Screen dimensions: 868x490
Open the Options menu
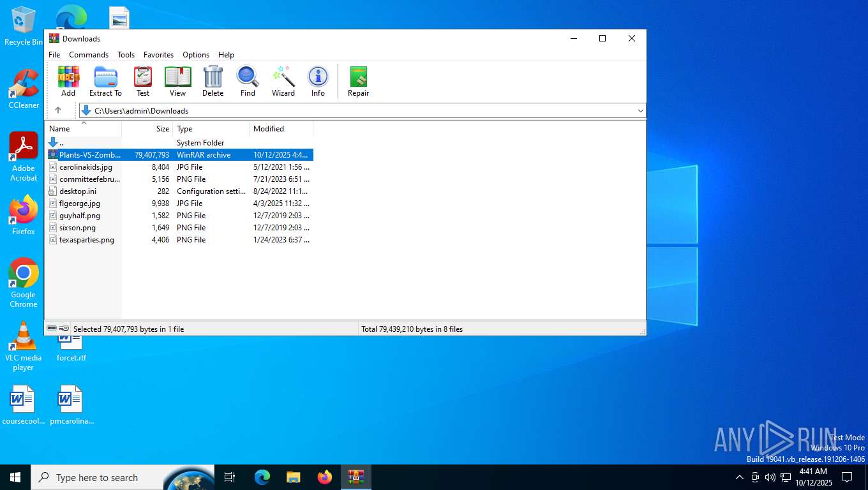tap(196, 55)
